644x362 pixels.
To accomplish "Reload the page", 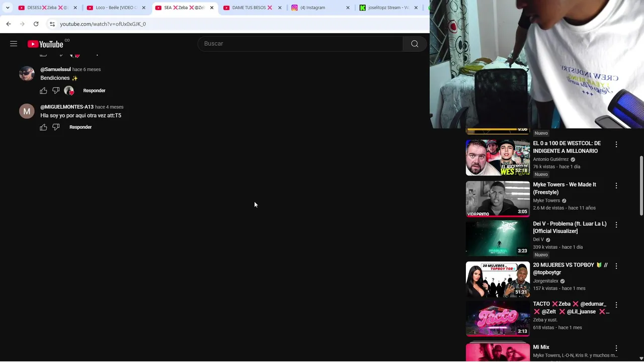I will (36, 24).
